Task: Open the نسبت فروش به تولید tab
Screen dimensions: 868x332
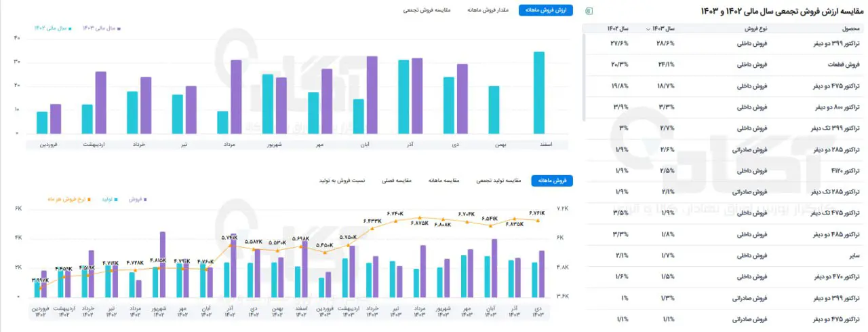Action: point(342,181)
